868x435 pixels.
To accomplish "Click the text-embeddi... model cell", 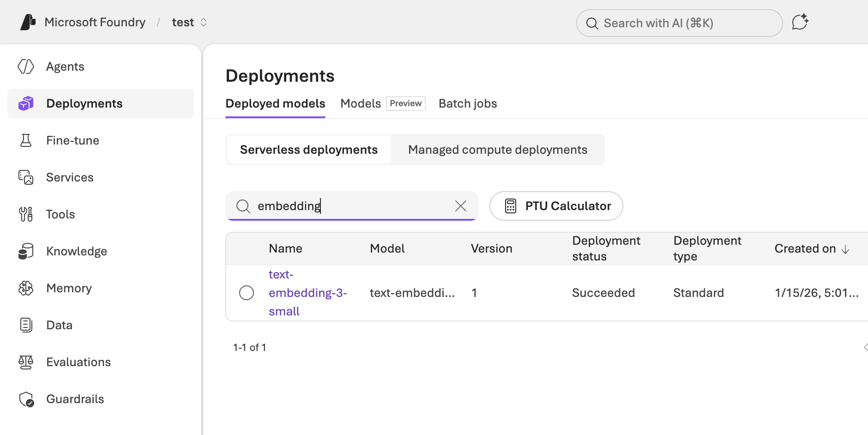I will [412, 293].
